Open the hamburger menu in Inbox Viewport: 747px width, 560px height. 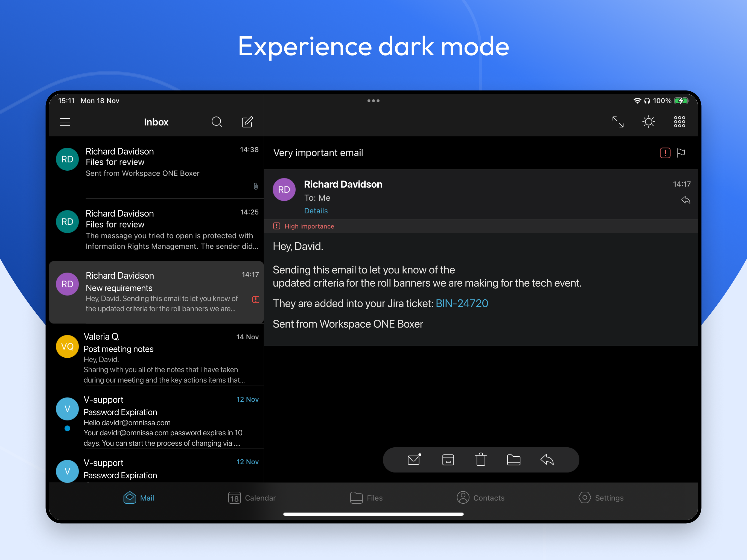pyautogui.click(x=65, y=122)
